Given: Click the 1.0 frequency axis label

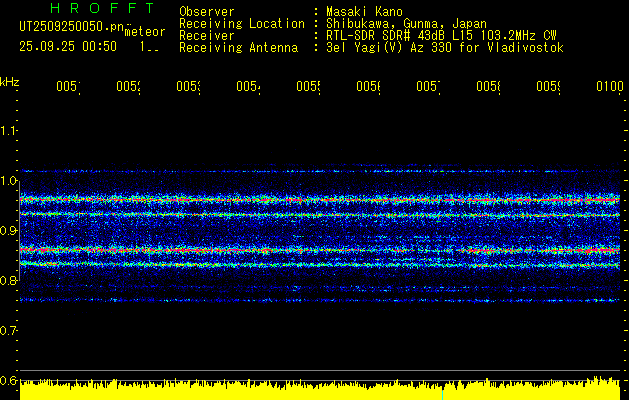Looking at the screenshot, I should point(8,181).
